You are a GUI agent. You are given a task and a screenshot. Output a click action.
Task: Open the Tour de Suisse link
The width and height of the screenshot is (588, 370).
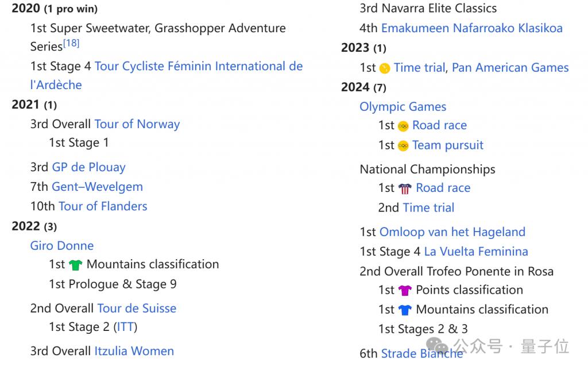point(137,308)
